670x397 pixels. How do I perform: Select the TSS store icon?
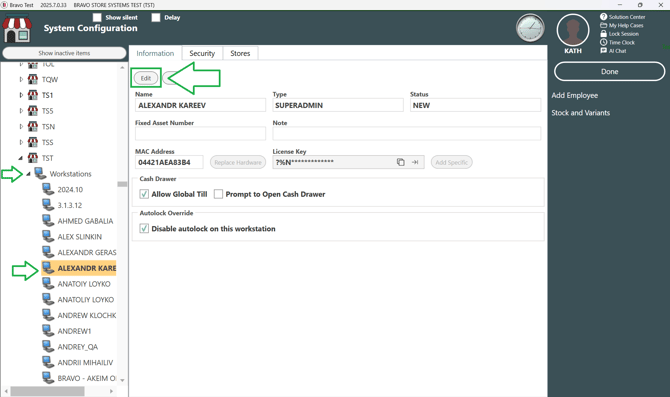(33, 142)
